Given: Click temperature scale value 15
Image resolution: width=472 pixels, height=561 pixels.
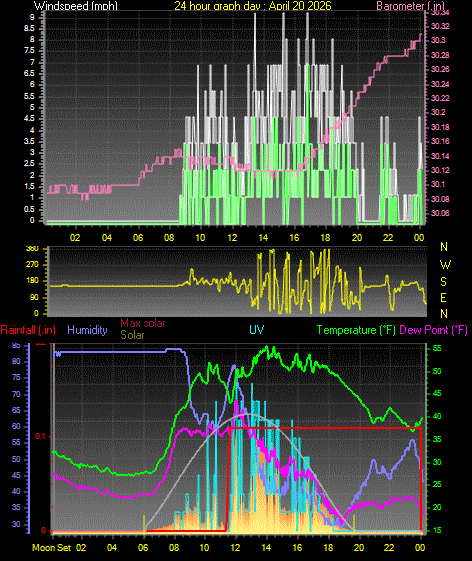Looking at the screenshot, I should coord(437,531).
